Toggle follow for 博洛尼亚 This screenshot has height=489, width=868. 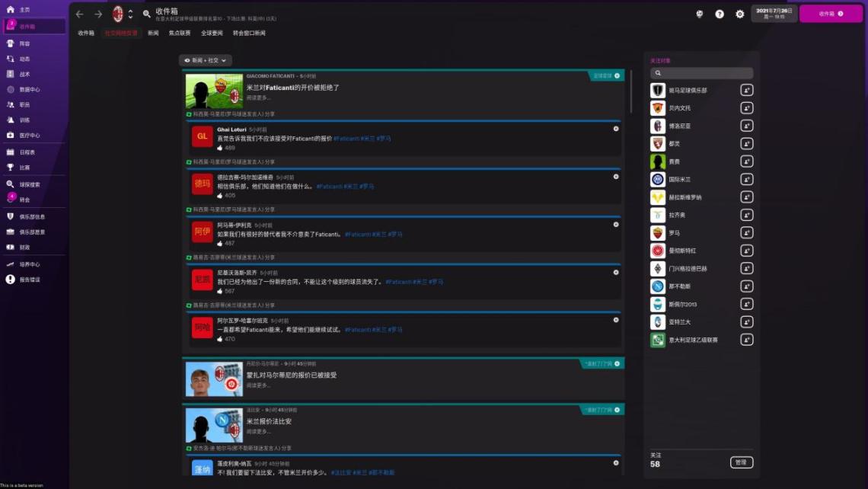(746, 126)
